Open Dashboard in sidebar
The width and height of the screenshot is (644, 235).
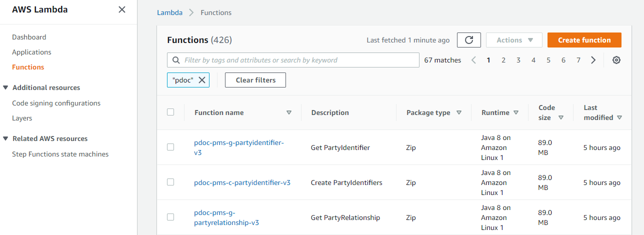point(29,37)
